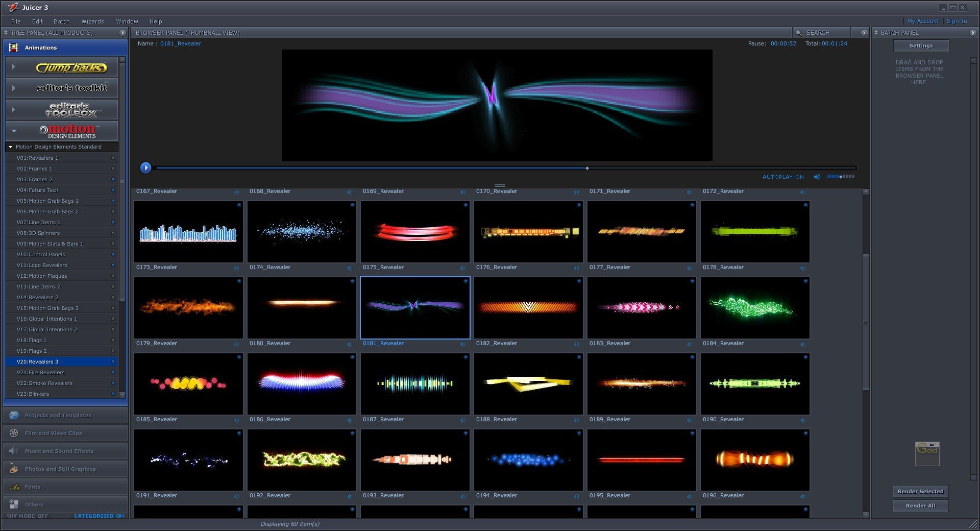The height and width of the screenshot is (531, 980).
Task: Click the play button below the preview
Action: tap(145, 167)
